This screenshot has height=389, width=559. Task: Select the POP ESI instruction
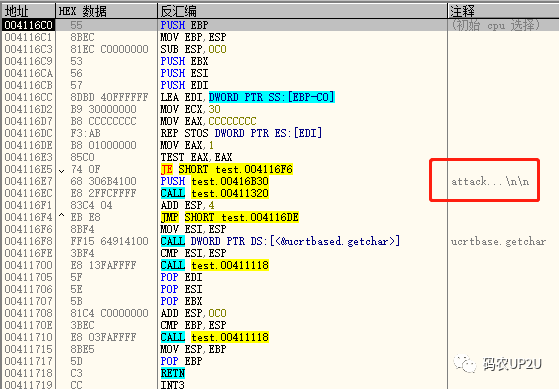coord(181,289)
